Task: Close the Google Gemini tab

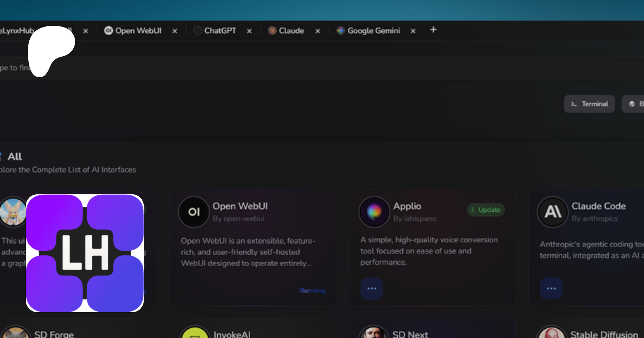Action: 413,31
